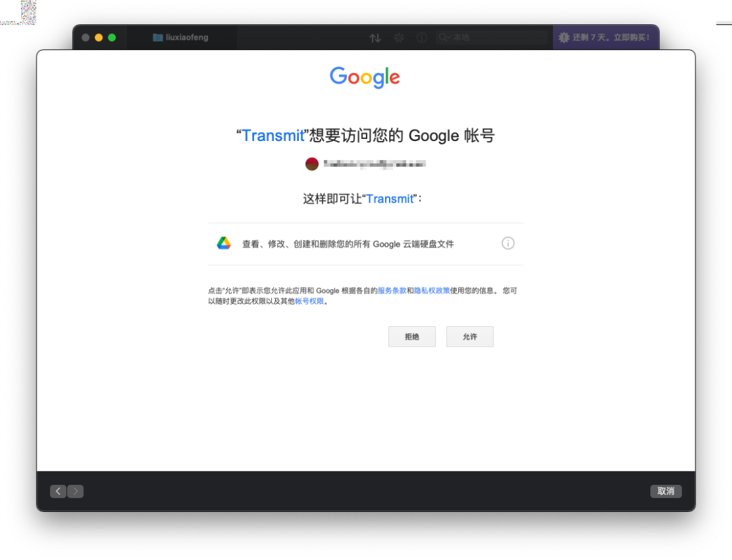Click the Google Drive triangle icon

tap(224, 243)
